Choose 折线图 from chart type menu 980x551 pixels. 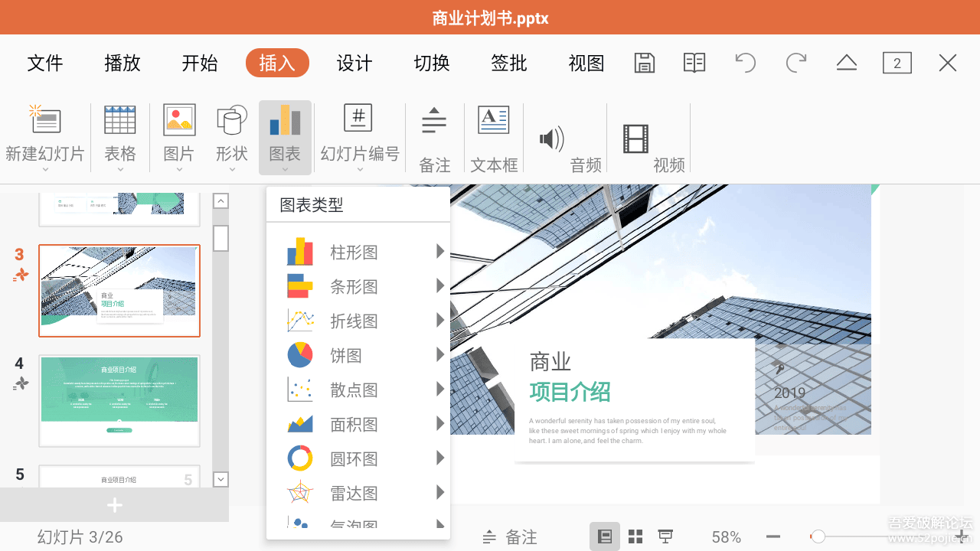tap(354, 321)
